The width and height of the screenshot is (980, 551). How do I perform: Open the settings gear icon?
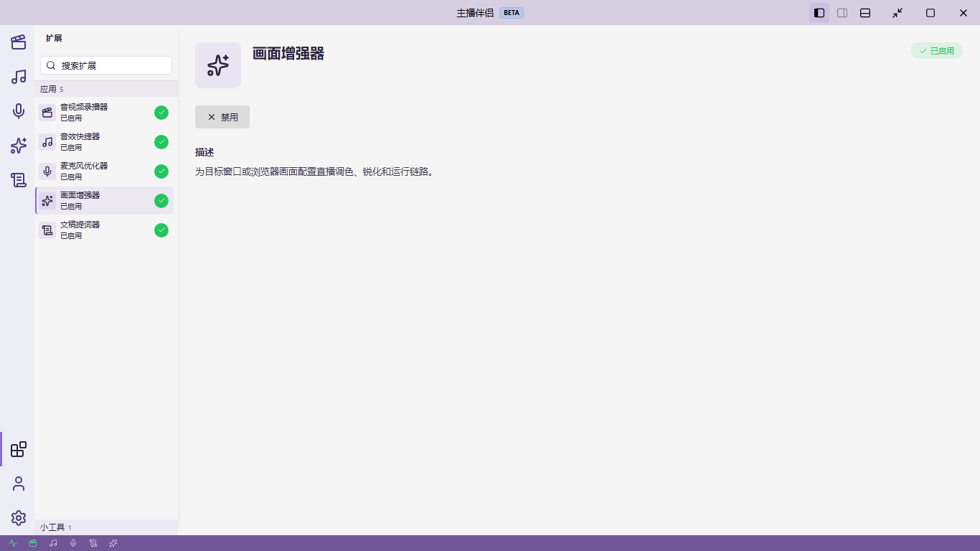19,518
